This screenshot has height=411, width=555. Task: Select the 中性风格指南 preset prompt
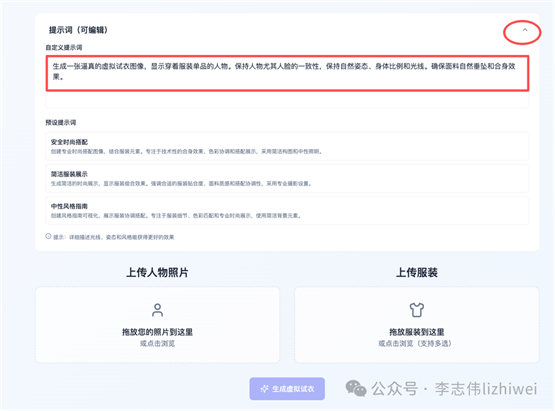pos(287,211)
